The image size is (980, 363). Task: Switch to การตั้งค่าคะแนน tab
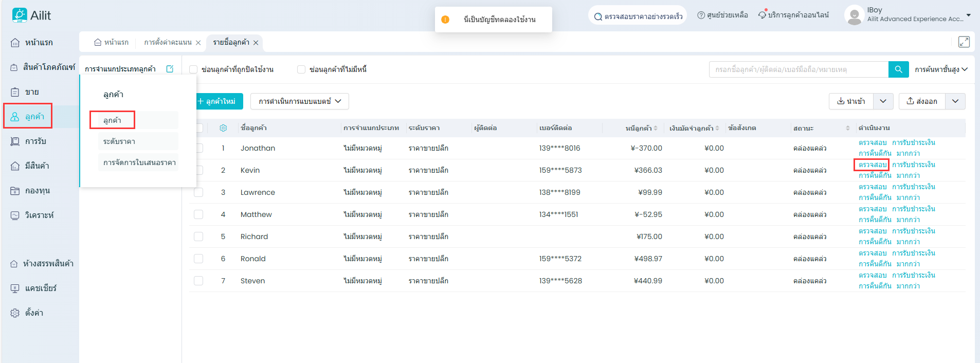click(x=168, y=43)
